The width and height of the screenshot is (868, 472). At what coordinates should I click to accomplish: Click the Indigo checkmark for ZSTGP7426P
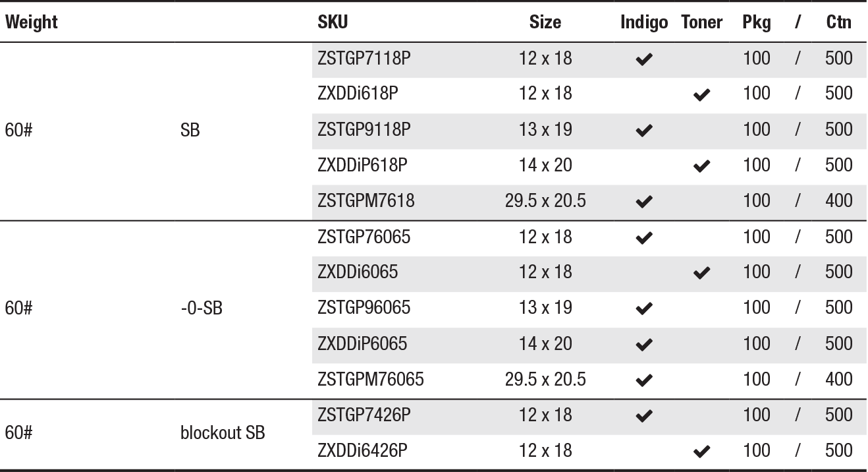point(645,417)
